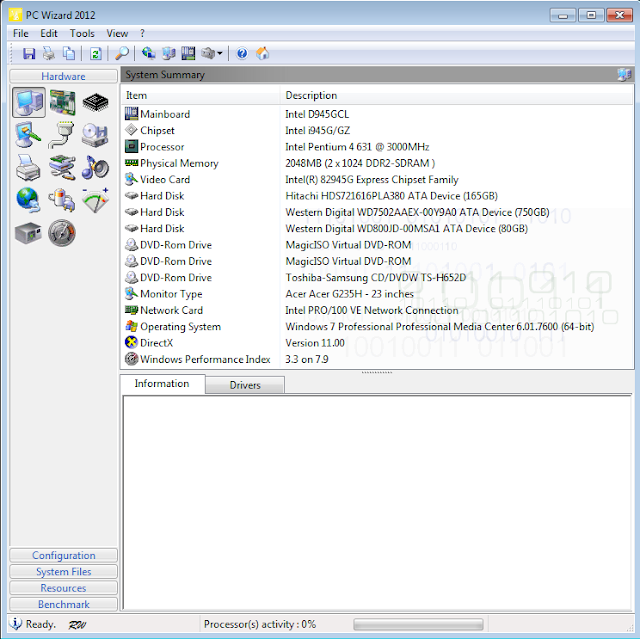Viewport: 640px width, 639px height.
Task: Open the File menu
Action: [21, 33]
